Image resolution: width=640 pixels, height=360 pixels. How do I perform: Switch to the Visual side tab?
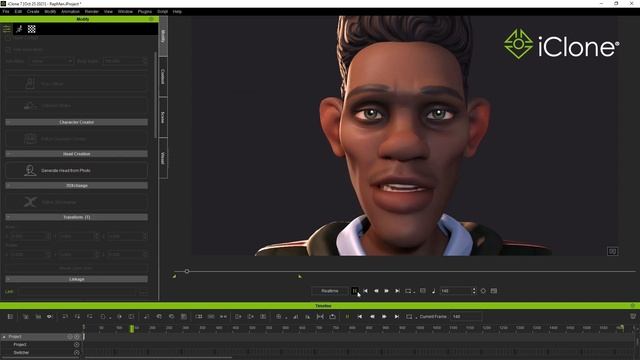click(x=163, y=158)
